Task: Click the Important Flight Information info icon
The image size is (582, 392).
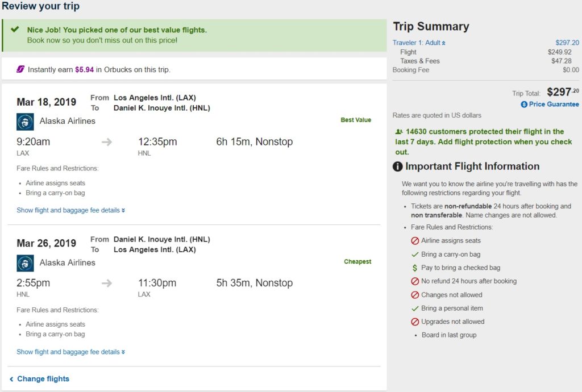Action: pos(398,167)
